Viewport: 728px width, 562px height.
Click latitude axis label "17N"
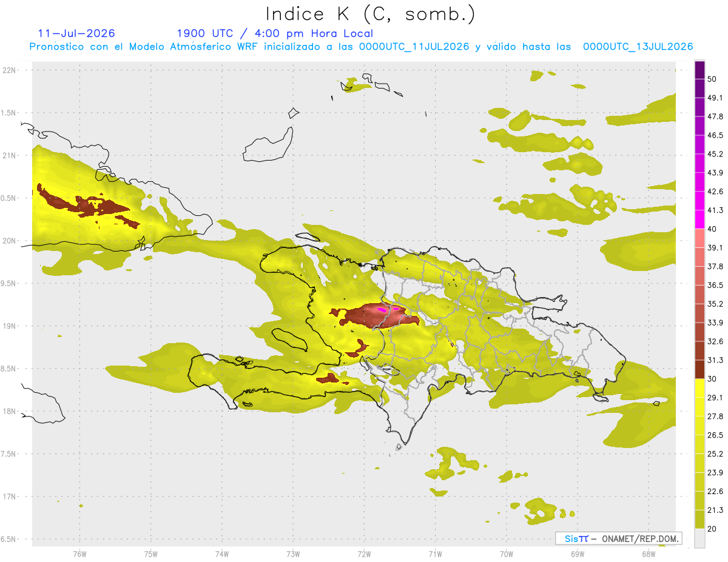(x=10, y=497)
